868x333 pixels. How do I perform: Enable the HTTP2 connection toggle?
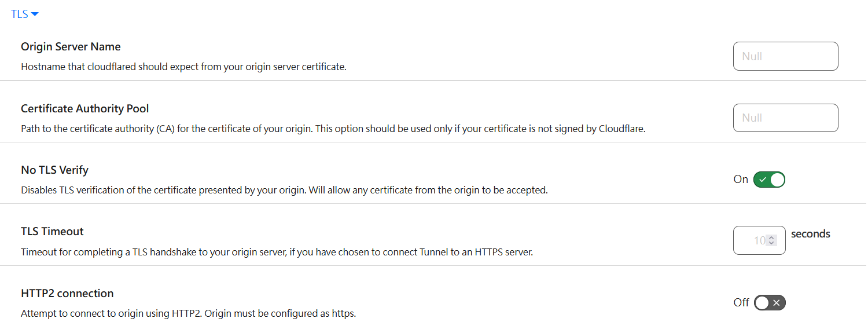tap(770, 303)
